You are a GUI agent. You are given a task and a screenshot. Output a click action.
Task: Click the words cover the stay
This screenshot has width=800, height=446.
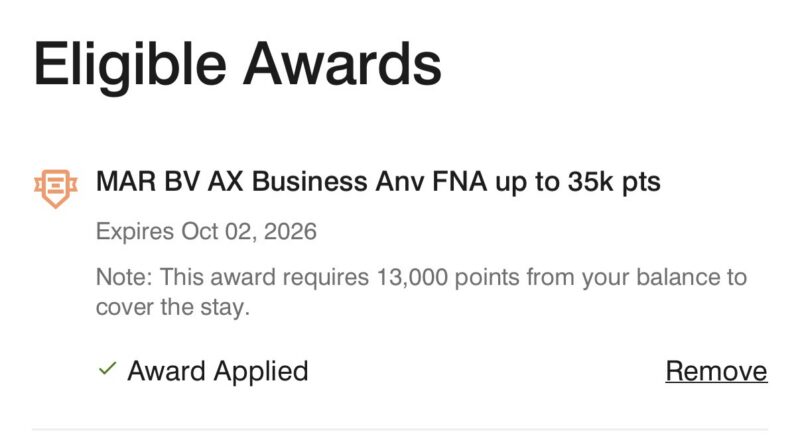pyautogui.click(x=171, y=307)
